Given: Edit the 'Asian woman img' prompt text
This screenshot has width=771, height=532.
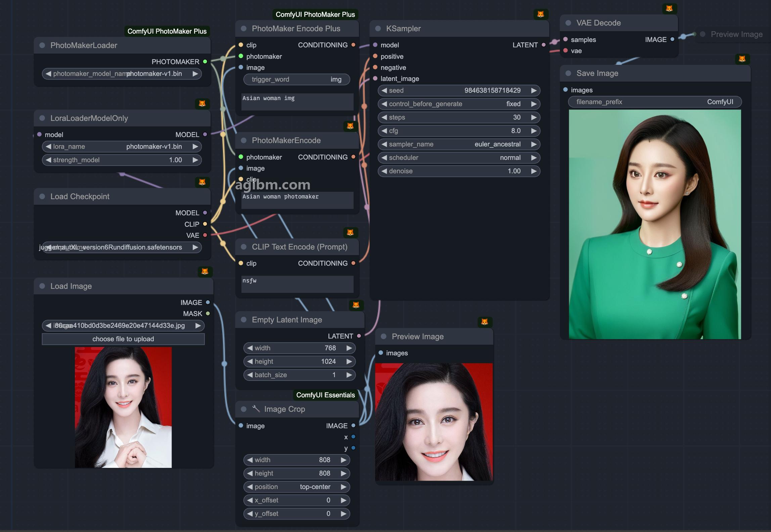Looking at the screenshot, I should [x=297, y=102].
